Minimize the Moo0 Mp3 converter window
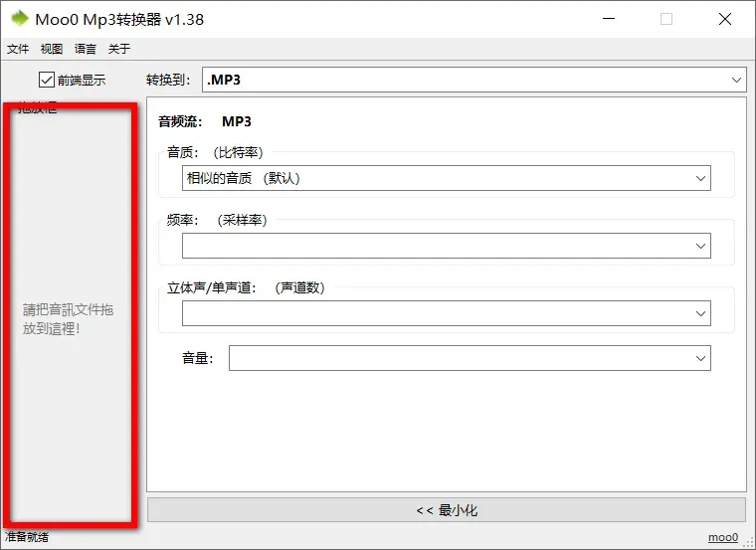The image size is (756, 550). [x=609, y=19]
